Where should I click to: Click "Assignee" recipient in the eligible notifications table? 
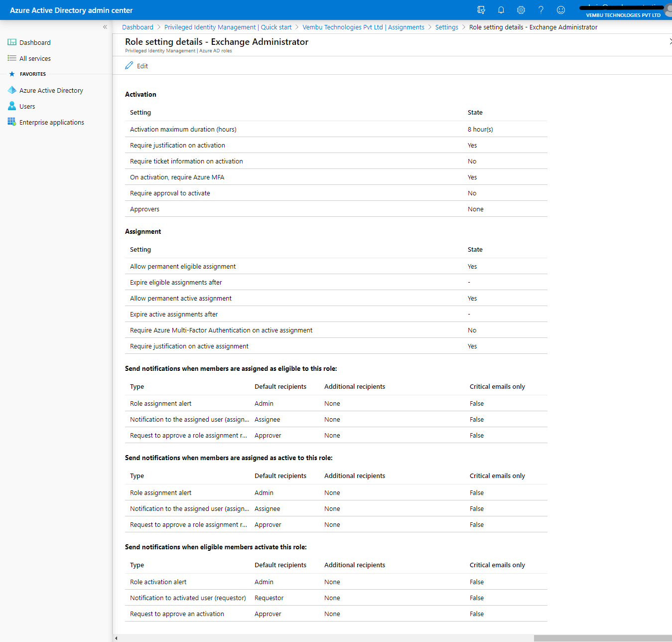(267, 419)
